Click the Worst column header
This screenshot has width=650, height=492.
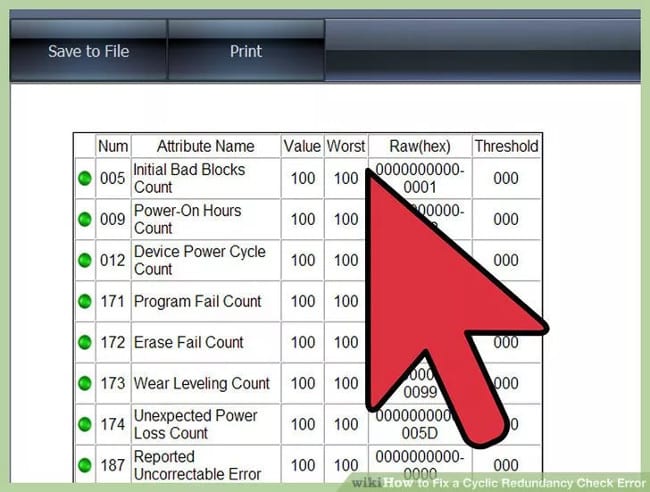pyautogui.click(x=346, y=146)
